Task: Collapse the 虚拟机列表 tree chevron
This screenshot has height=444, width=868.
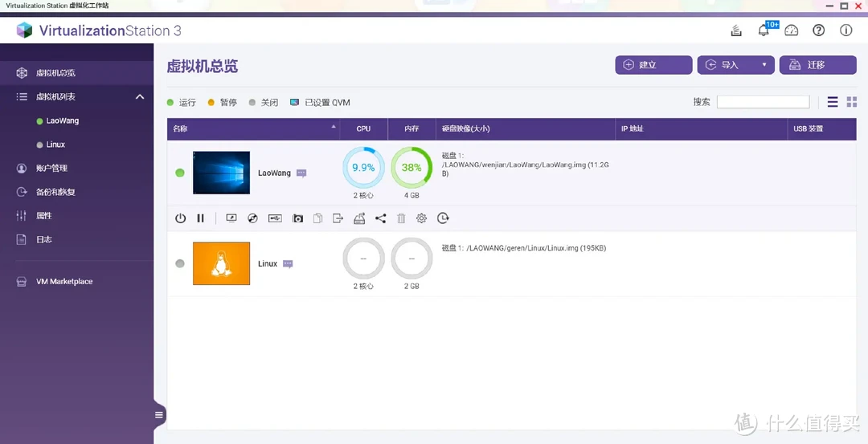Action: pyautogui.click(x=140, y=97)
